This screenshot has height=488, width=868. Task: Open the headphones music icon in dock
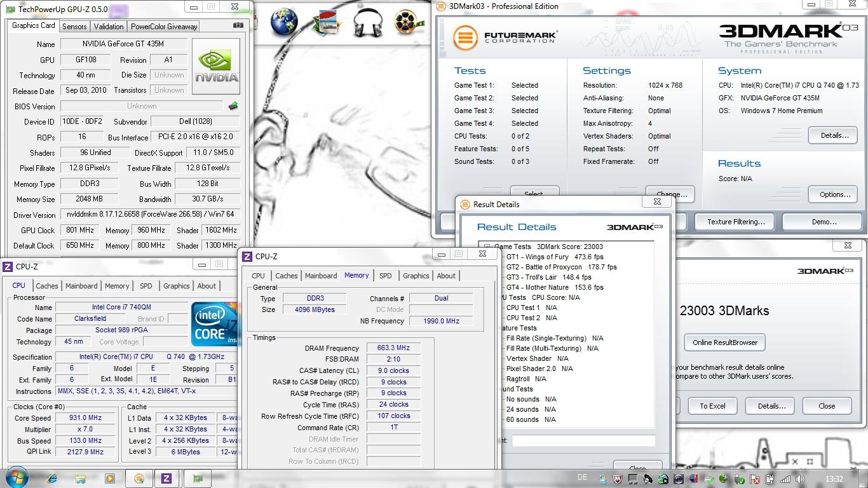pos(367,23)
